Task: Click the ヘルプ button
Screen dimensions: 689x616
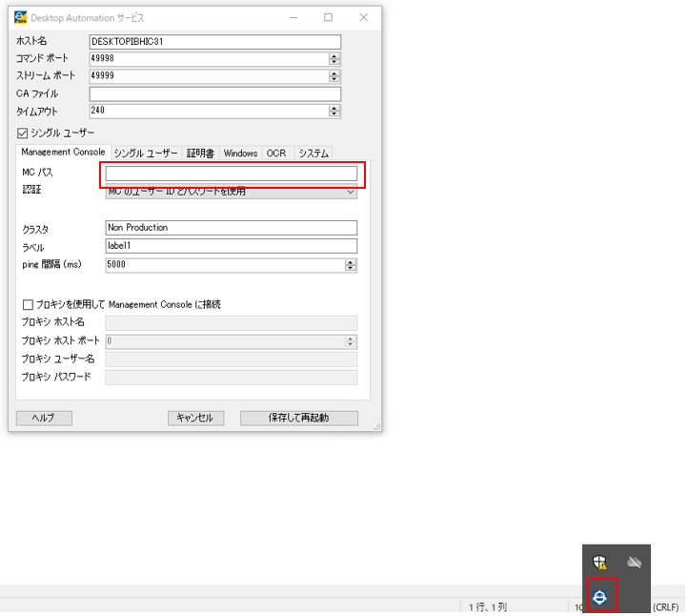Action: coord(44,418)
